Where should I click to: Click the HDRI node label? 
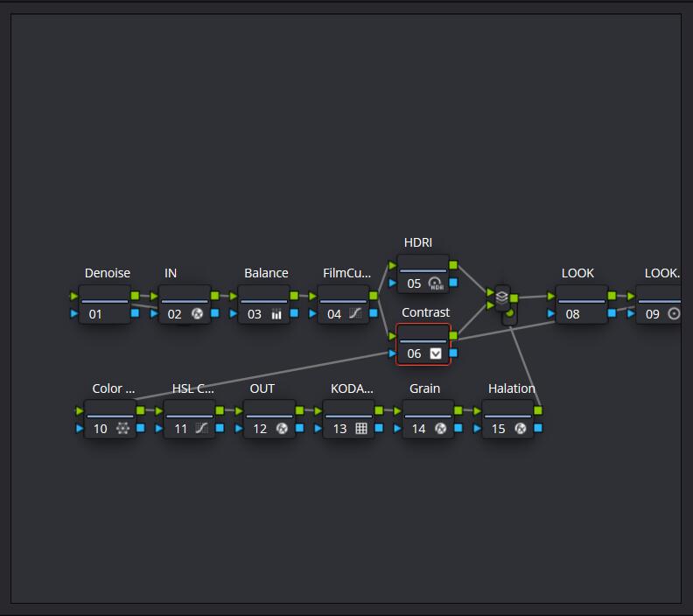417,242
